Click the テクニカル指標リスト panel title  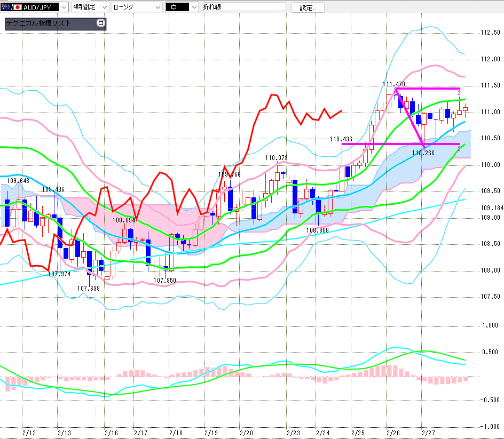click(43, 24)
